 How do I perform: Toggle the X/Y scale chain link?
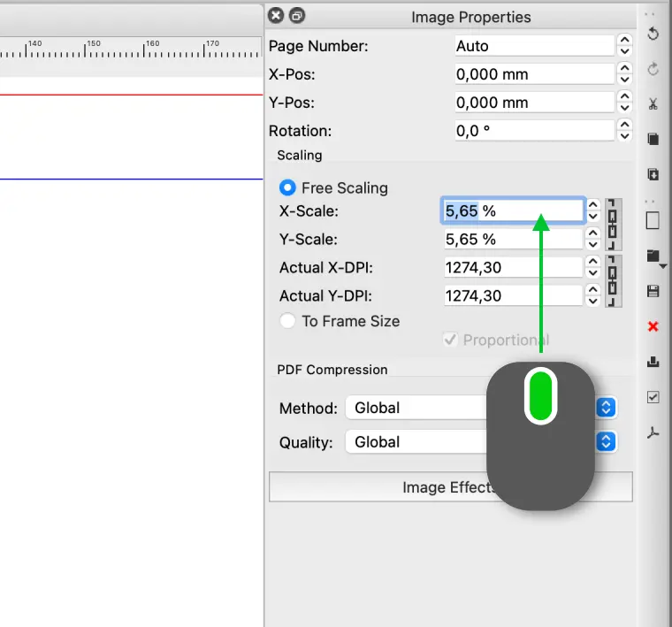[x=613, y=225]
